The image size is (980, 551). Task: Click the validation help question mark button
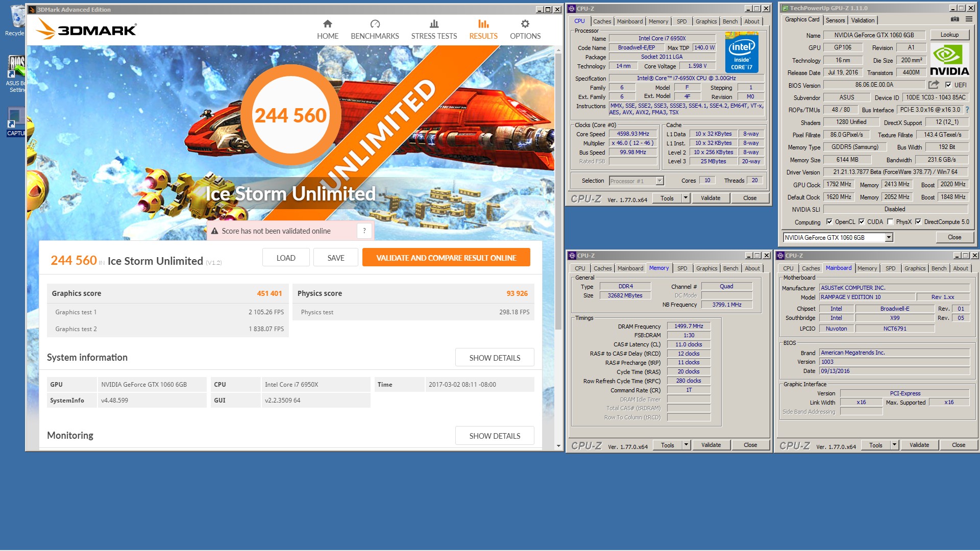[364, 231]
